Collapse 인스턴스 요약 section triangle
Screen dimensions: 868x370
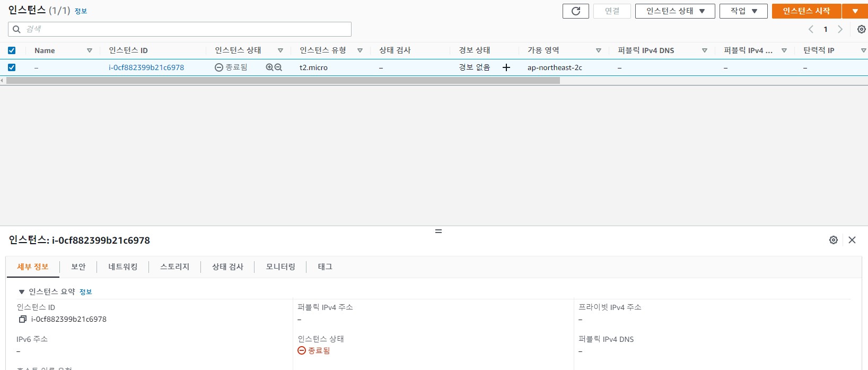[22, 292]
